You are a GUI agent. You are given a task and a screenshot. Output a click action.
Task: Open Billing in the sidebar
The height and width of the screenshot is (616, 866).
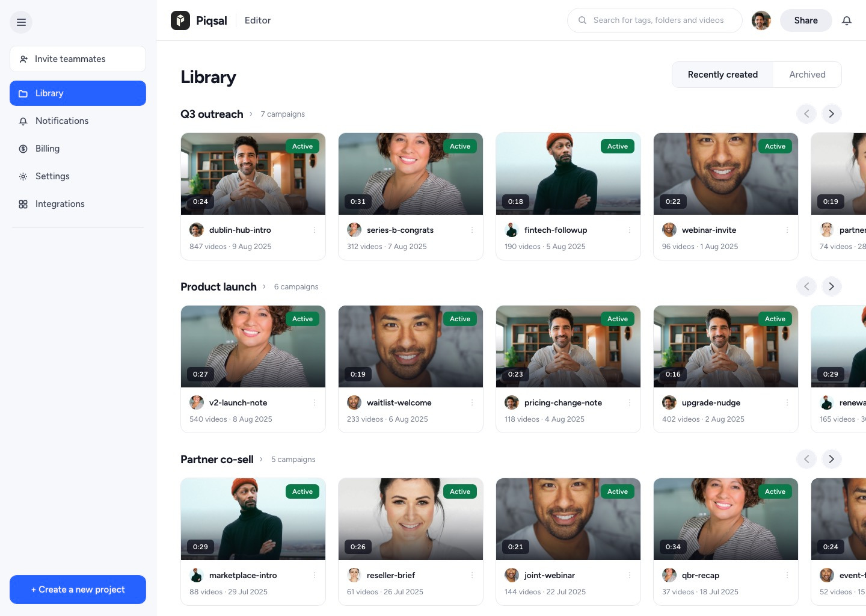78,149
